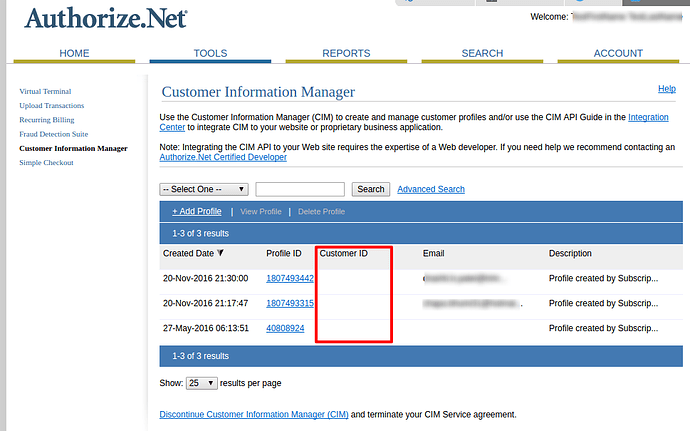The image size is (690, 431).
Task: Open Simple Checkout sidebar link
Action: (46, 162)
